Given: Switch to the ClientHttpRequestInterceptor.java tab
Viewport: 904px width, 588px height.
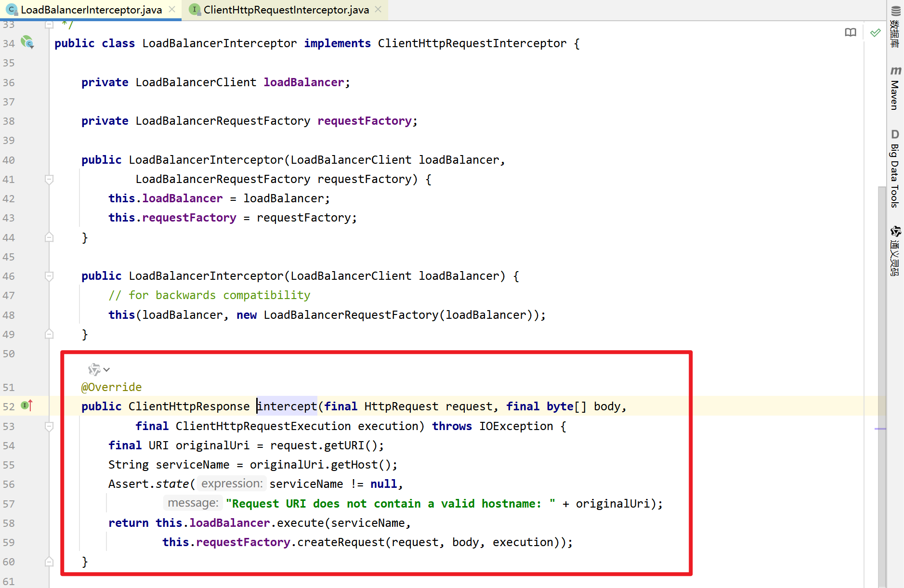Looking at the screenshot, I should pos(286,10).
